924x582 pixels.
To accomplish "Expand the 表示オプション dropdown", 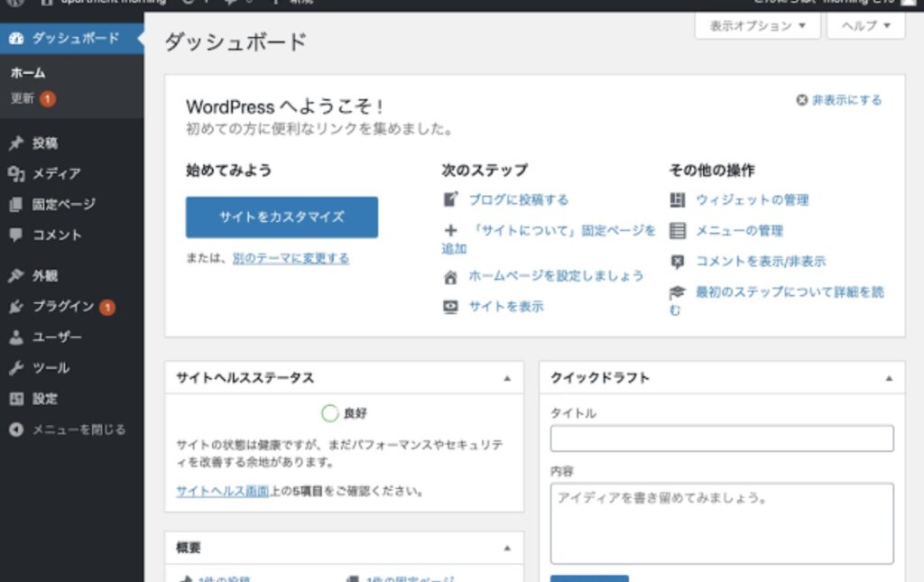I will (757, 26).
